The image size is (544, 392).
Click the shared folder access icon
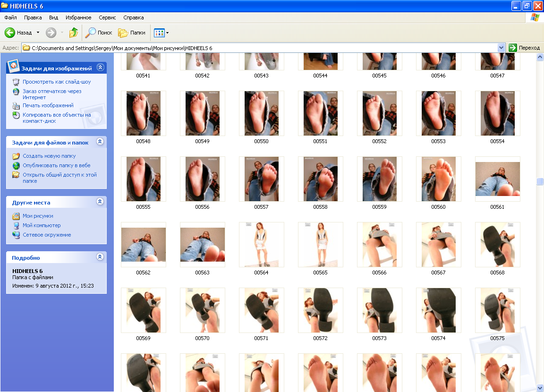tap(16, 175)
